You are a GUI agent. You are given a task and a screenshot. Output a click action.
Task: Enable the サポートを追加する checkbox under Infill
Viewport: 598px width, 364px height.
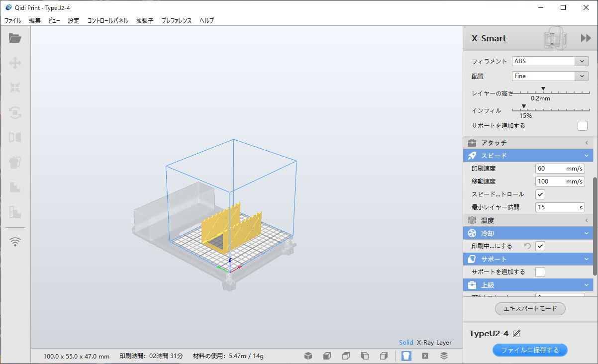coord(582,126)
